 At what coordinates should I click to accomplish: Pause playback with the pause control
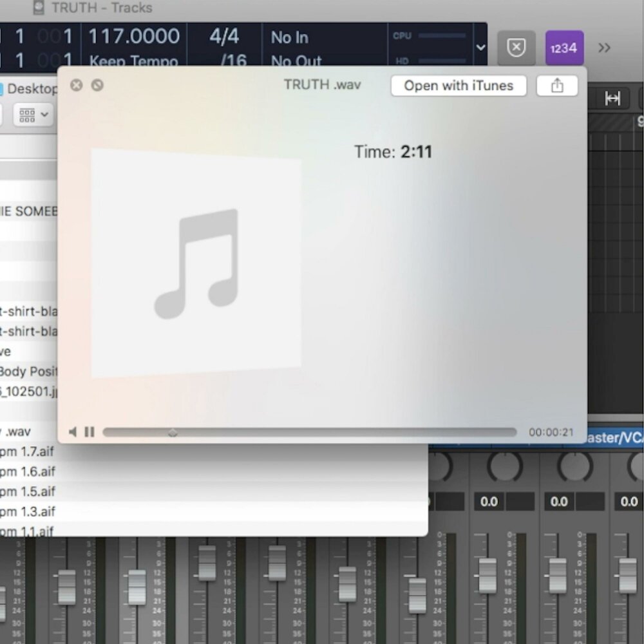pyautogui.click(x=89, y=431)
